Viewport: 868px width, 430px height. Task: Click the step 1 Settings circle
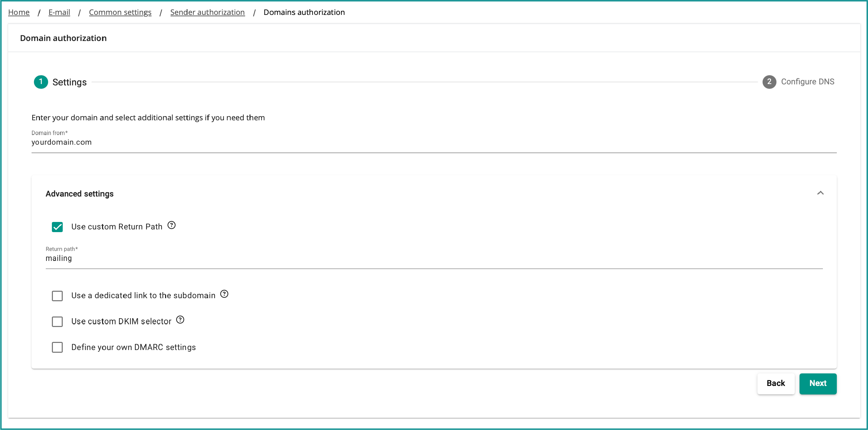pyautogui.click(x=41, y=82)
